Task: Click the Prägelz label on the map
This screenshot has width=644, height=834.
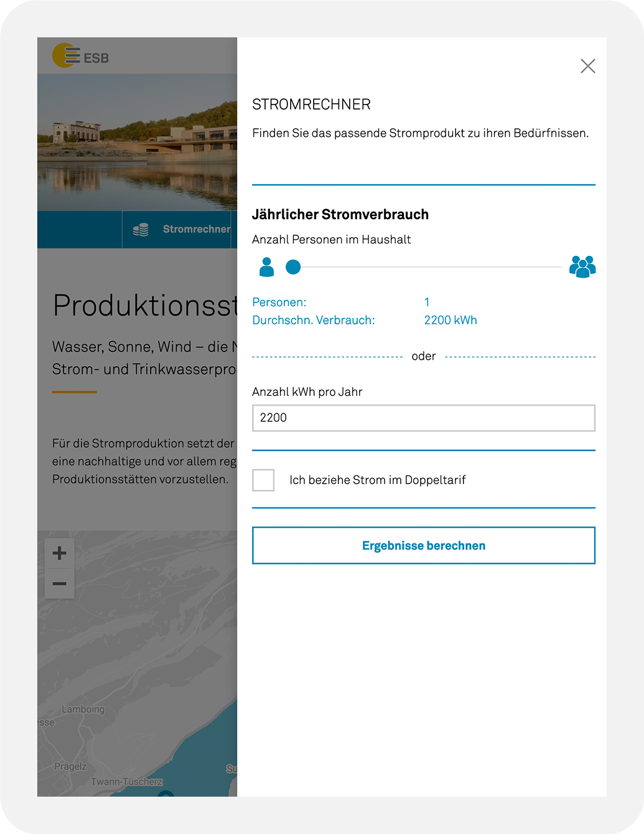Action: [70, 766]
